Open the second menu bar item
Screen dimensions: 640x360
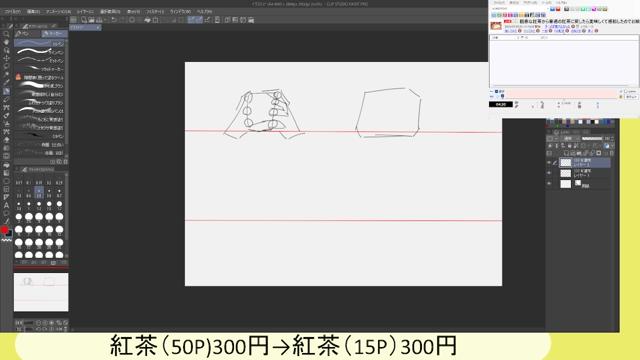pos(33,12)
